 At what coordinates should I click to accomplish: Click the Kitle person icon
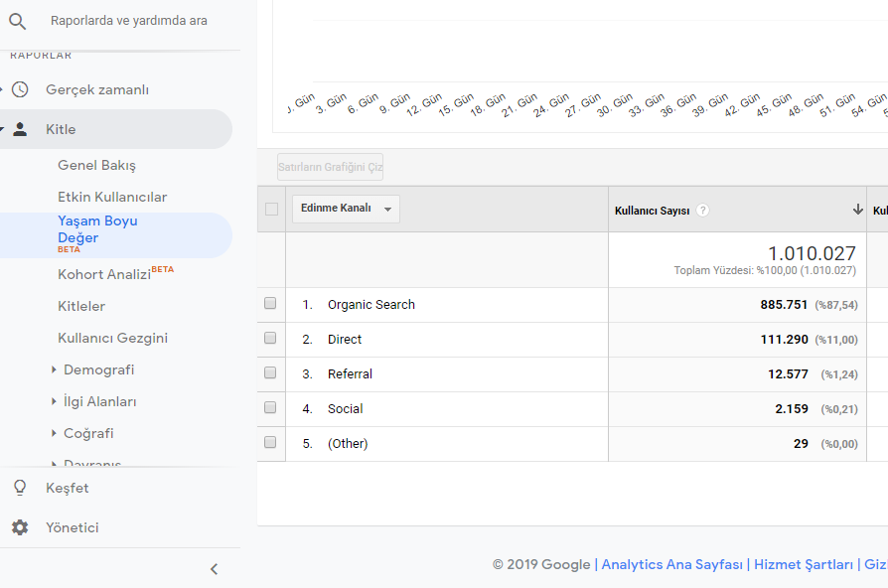tap(20, 129)
